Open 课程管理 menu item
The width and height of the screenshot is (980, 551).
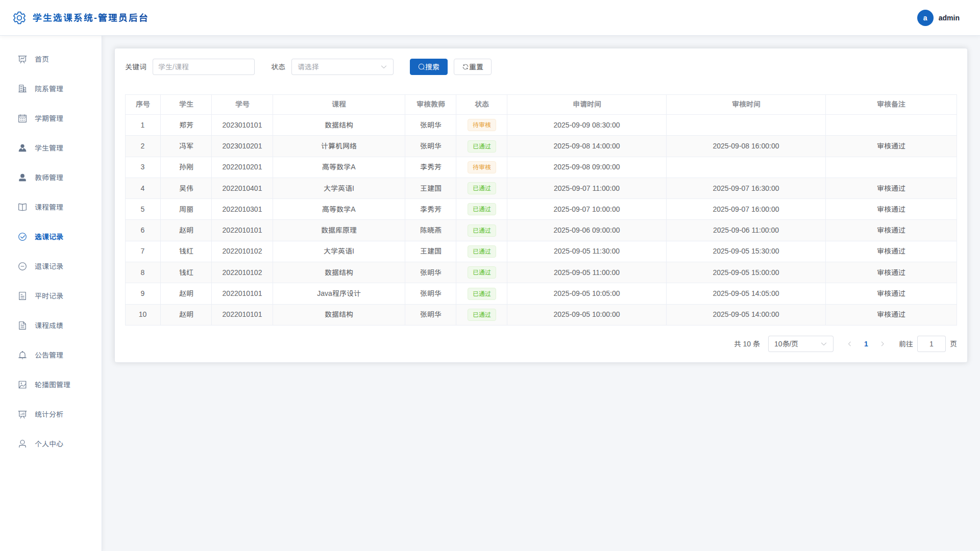click(x=51, y=207)
